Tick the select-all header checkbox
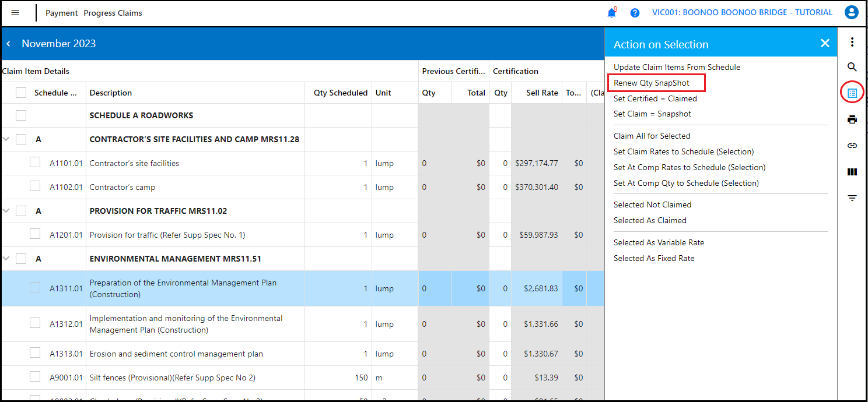868x402 pixels. (21, 92)
